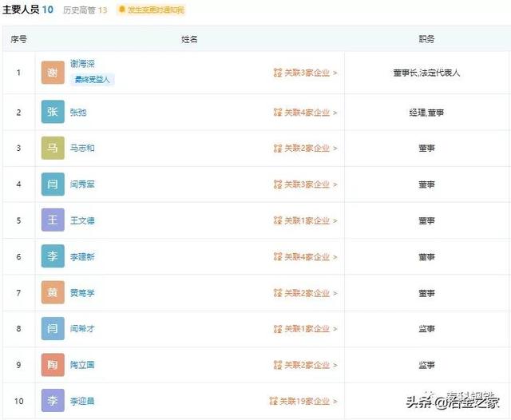Open 黄笃学's profile link
The height and width of the screenshot is (420, 511).
click(x=82, y=293)
